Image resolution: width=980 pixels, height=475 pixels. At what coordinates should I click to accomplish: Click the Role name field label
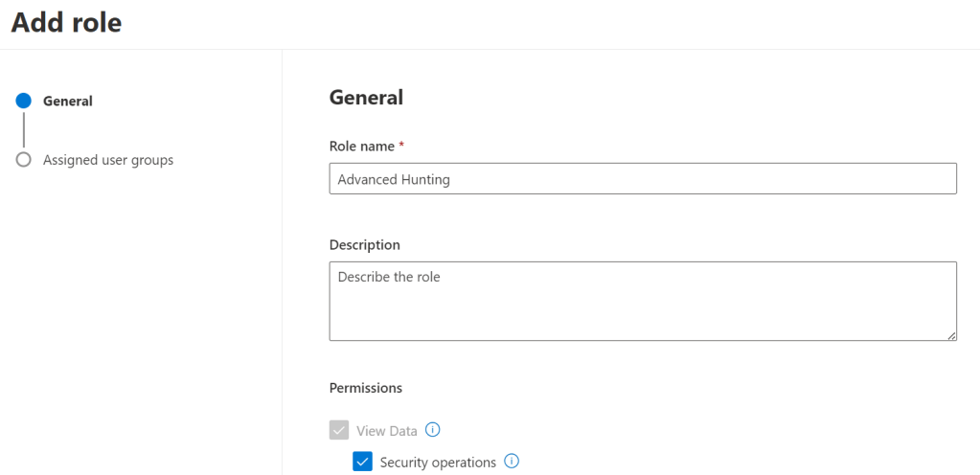pos(361,146)
